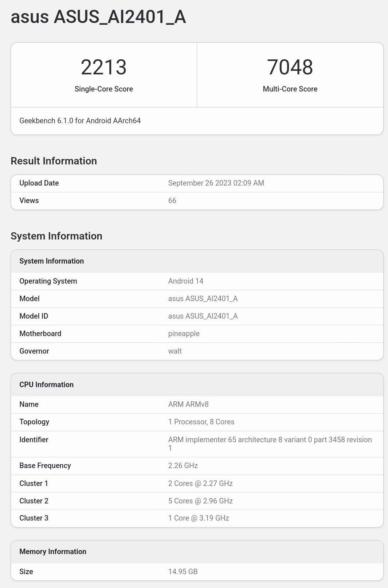Click the System Information section heading above the table
Viewport: 388px width, 588px height.
click(56, 236)
